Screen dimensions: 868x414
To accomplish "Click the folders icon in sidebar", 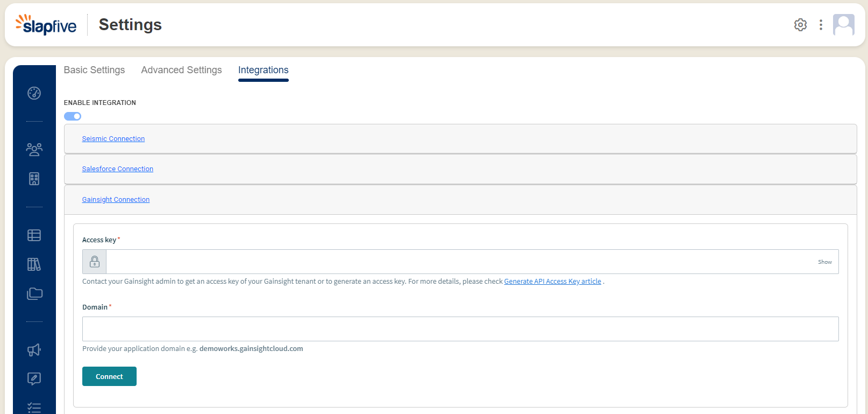I will (x=34, y=293).
